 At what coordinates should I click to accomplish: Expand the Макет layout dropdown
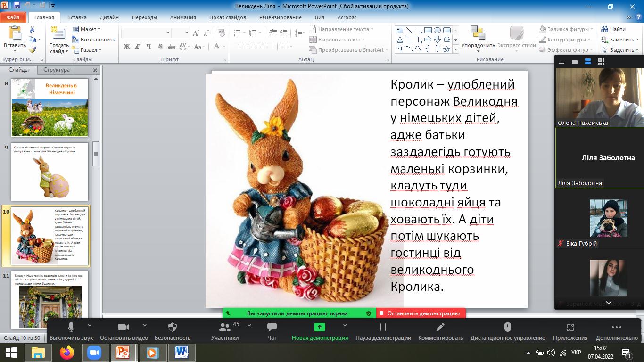88,29
